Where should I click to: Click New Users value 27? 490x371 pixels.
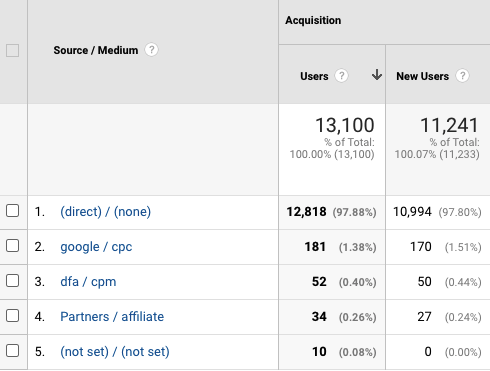(x=424, y=317)
